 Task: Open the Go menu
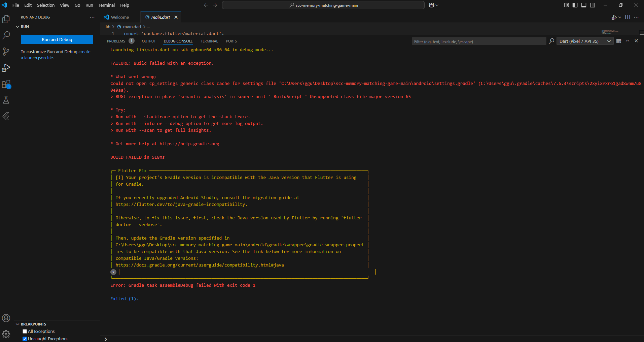tap(77, 5)
